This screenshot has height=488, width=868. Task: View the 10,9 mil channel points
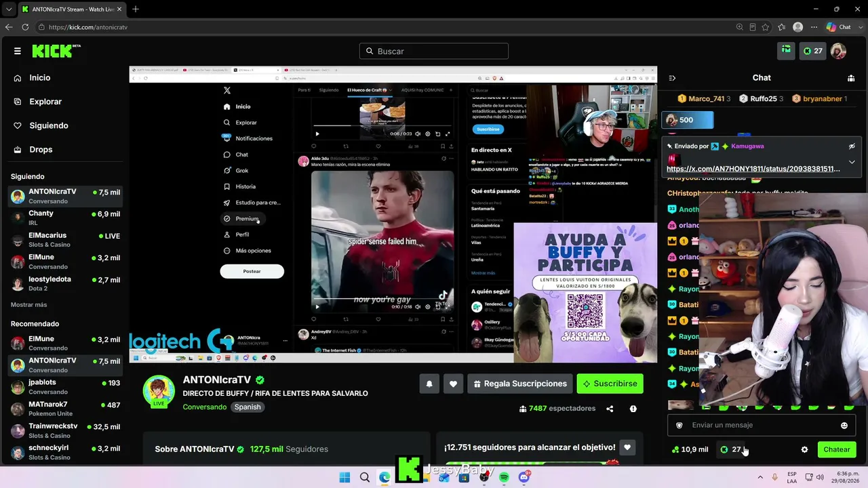(x=690, y=449)
